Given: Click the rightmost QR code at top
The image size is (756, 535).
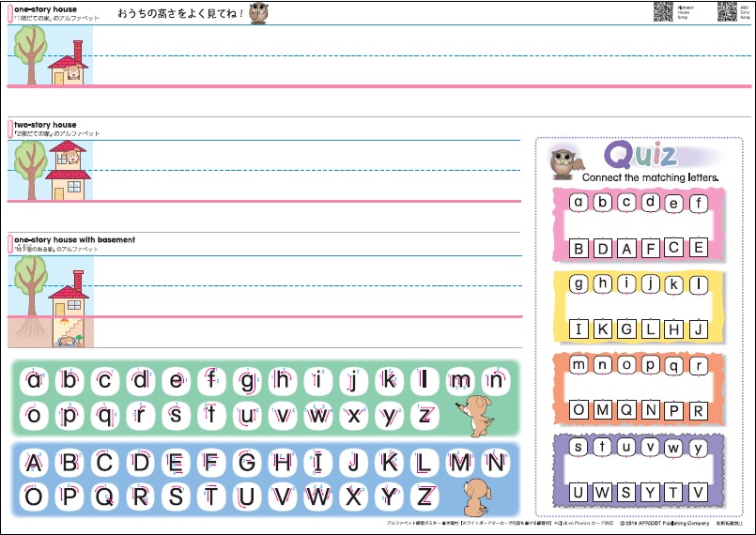Looking at the screenshot, I should point(726,11).
